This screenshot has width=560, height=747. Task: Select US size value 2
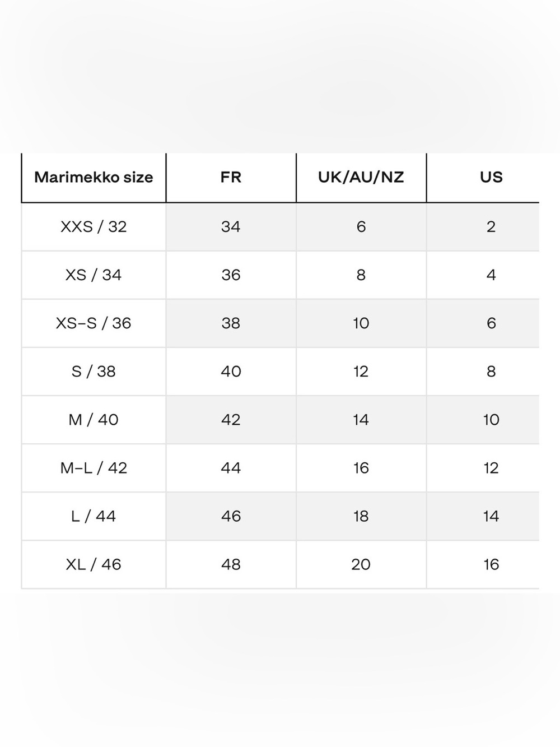click(491, 226)
